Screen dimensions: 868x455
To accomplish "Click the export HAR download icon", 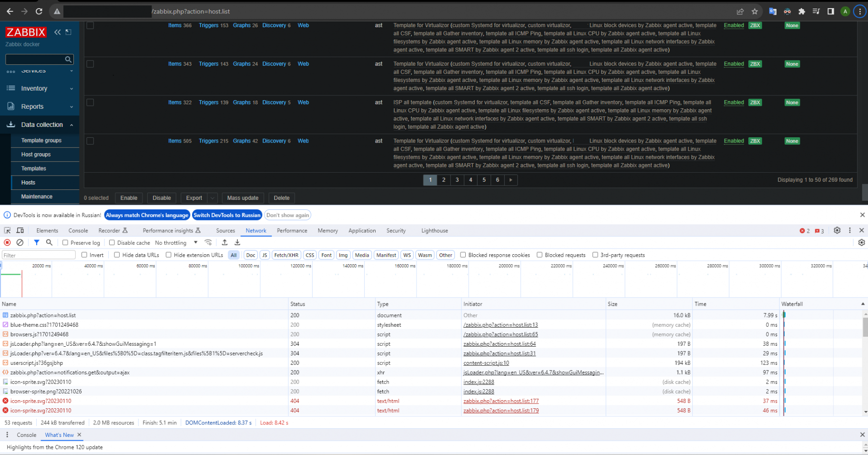I will click(x=237, y=243).
